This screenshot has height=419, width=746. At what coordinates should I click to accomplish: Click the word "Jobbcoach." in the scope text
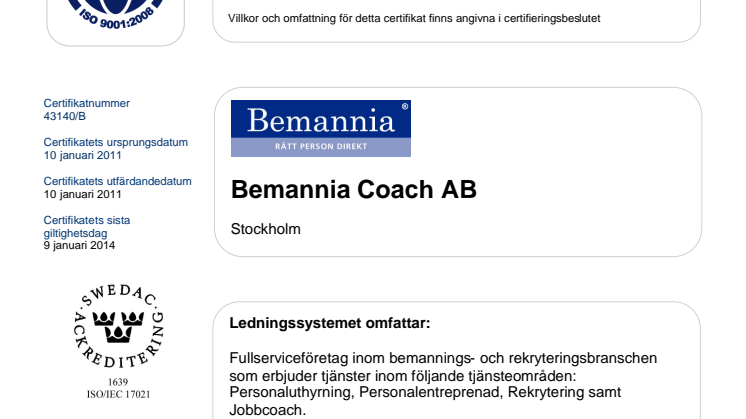[268, 410]
